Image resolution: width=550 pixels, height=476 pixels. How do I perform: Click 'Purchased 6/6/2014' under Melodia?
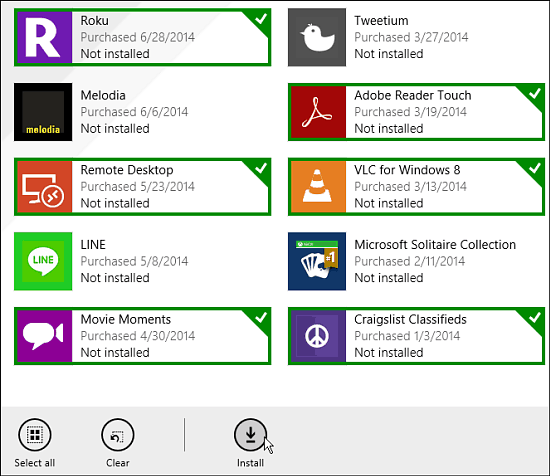(x=134, y=112)
